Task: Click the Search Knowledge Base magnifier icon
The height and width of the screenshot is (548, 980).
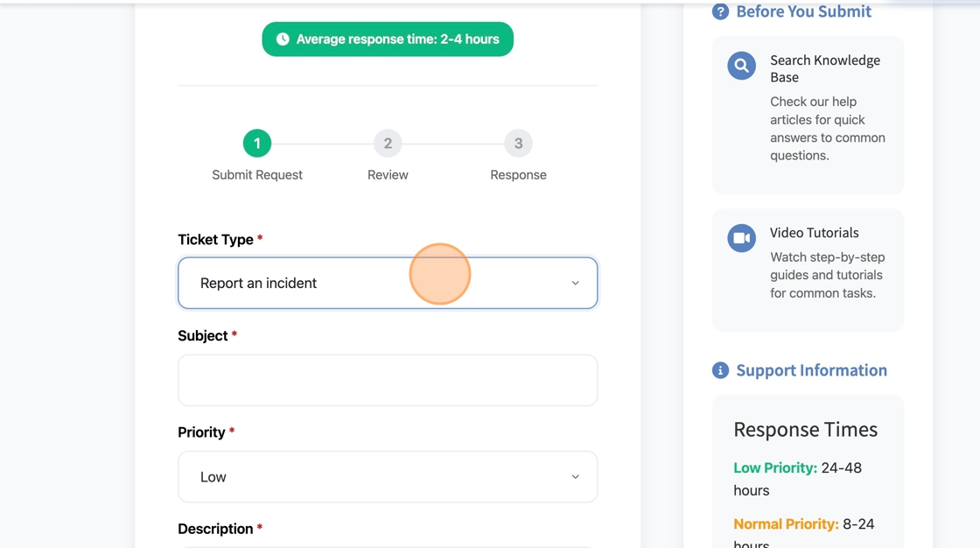Action: coord(741,66)
